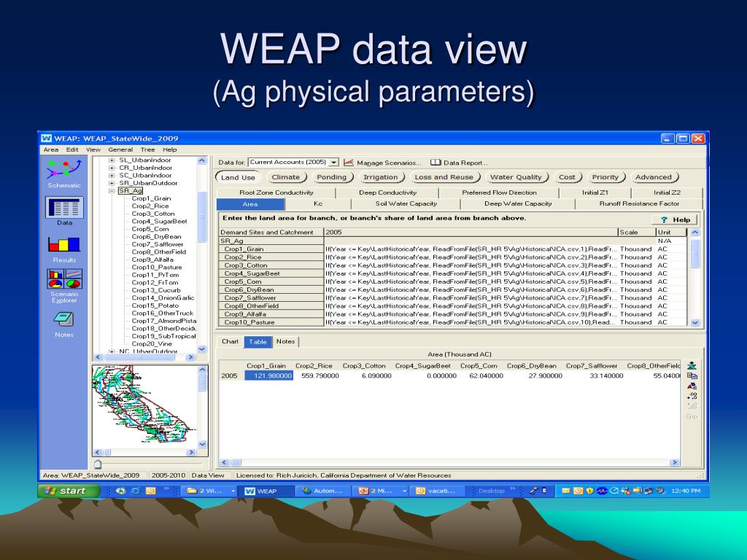747x560 pixels.
Task: Open the Schematic view
Action: [64, 174]
